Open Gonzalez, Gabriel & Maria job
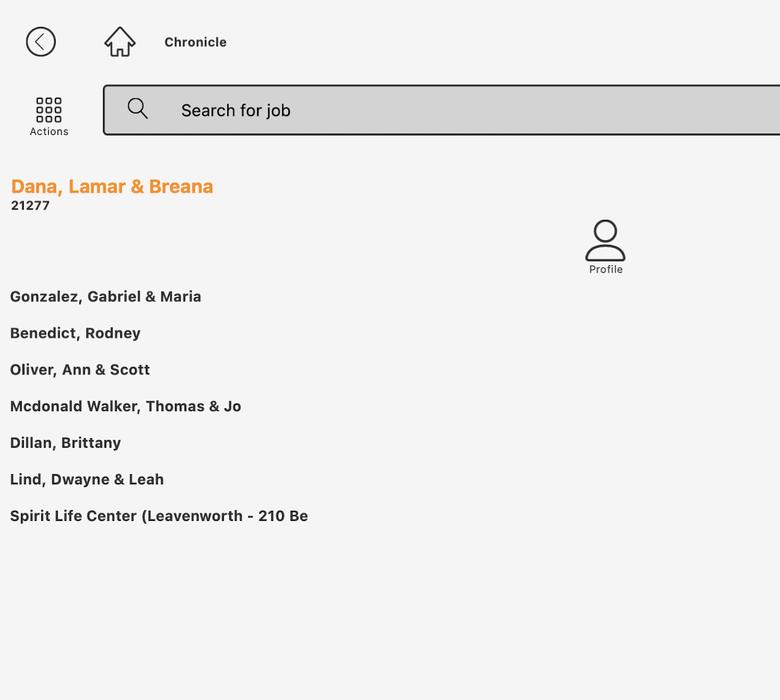Image resolution: width=780 pixels, height=700 pixels. (106, 296)
